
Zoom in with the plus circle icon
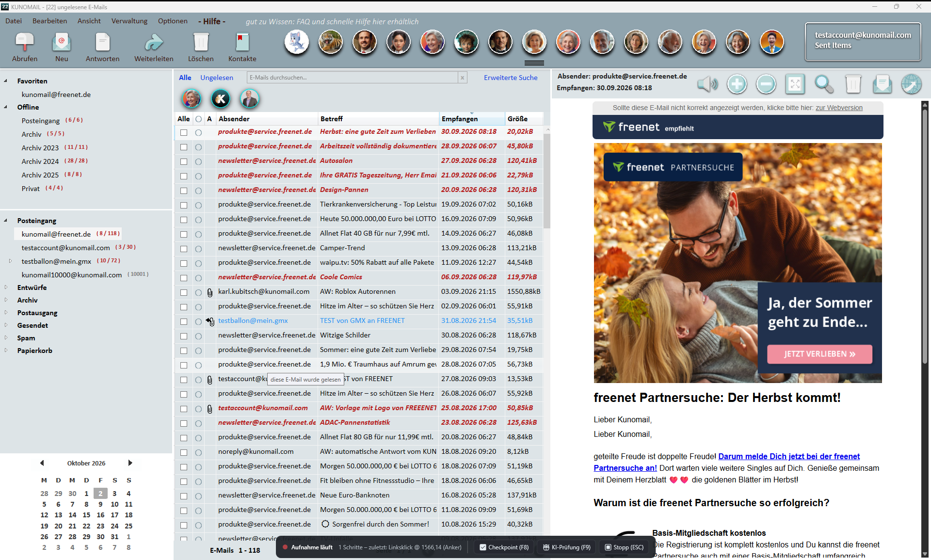(737, 84)
